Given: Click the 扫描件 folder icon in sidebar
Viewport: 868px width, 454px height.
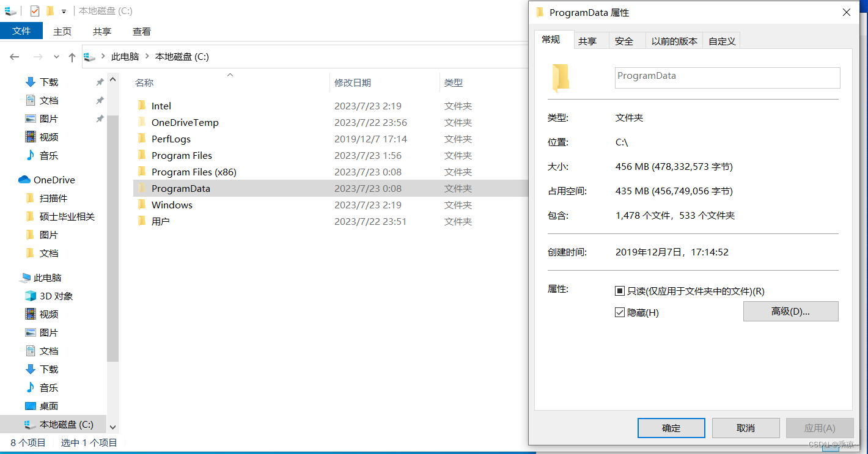Looking at the screenshot, I should tap(30, 198).
